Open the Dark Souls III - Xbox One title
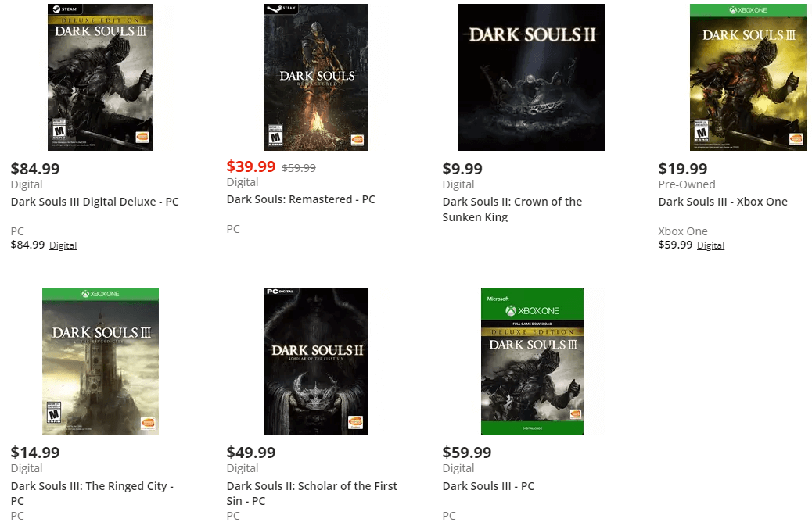812x526 pixels. click(722, 202)
